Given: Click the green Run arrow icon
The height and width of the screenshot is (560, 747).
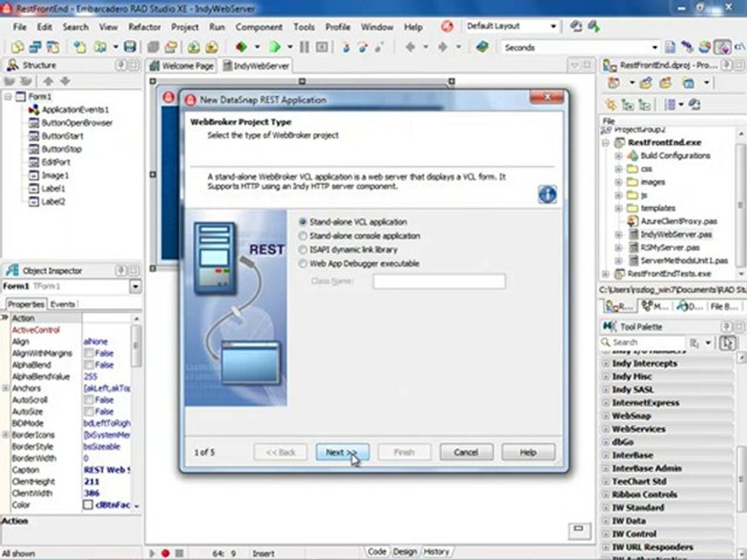Looking at the screenshot, I should 275,47.
